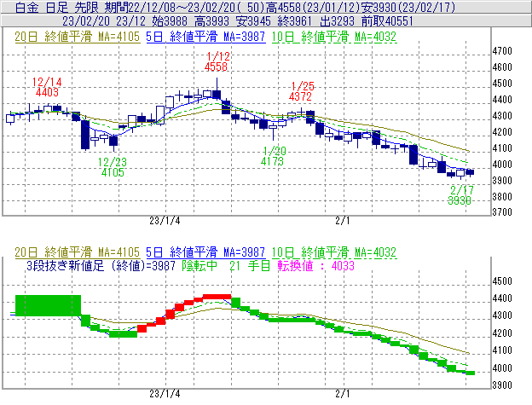Screen dimensions: 532x405
Task: Click the 1/25 4372 high label
Action: [301, 91]
